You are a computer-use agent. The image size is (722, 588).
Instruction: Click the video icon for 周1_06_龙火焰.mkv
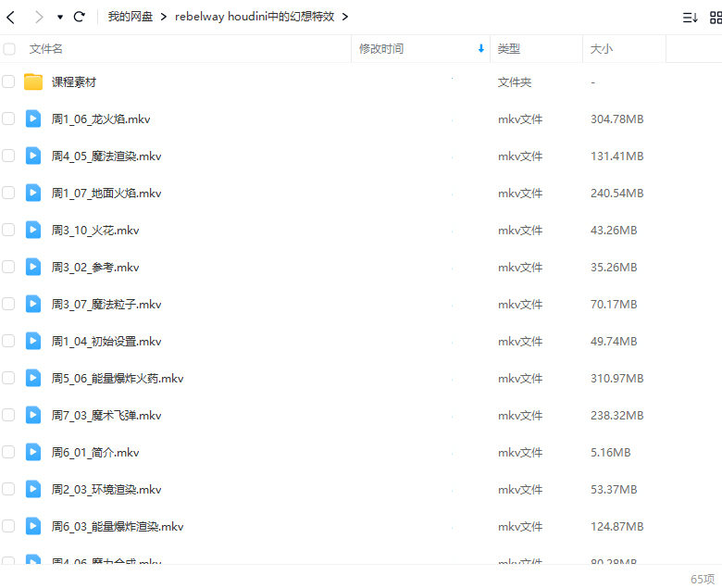pos(33,119)
